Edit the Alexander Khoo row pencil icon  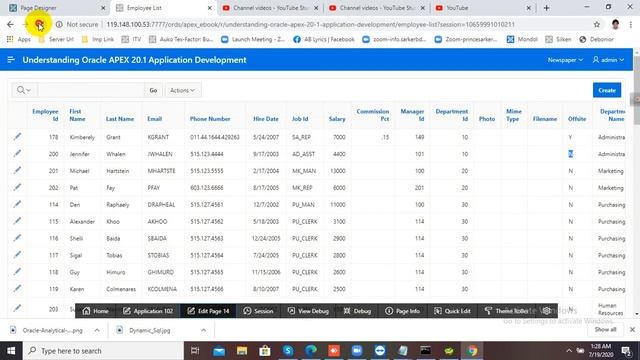click(17, 221)
